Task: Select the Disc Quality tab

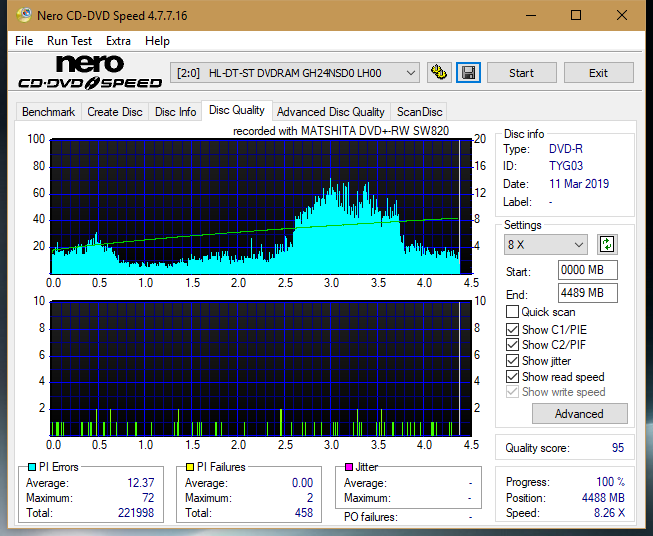Action: tap(237, 110)
